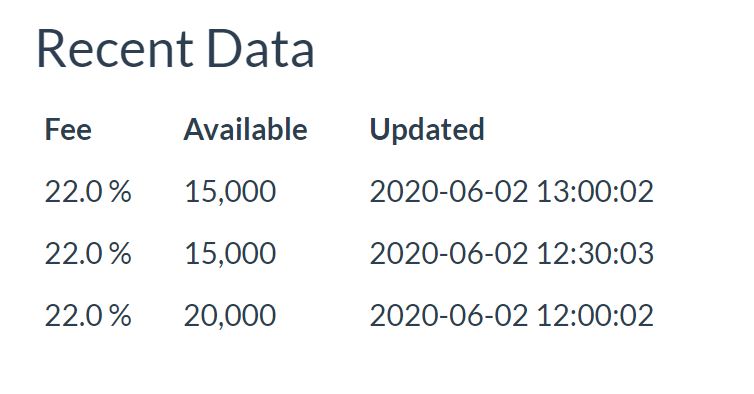Click the 20,000 available value
The height and width of the screenshot is (394, 754).
click(230, 316)
